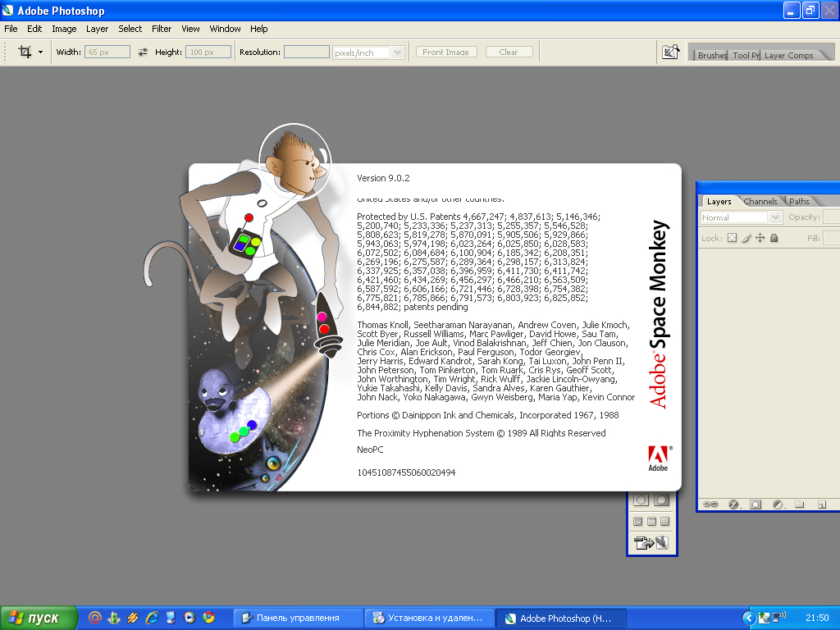Toggle lock transparent pixels

point(733,238)
